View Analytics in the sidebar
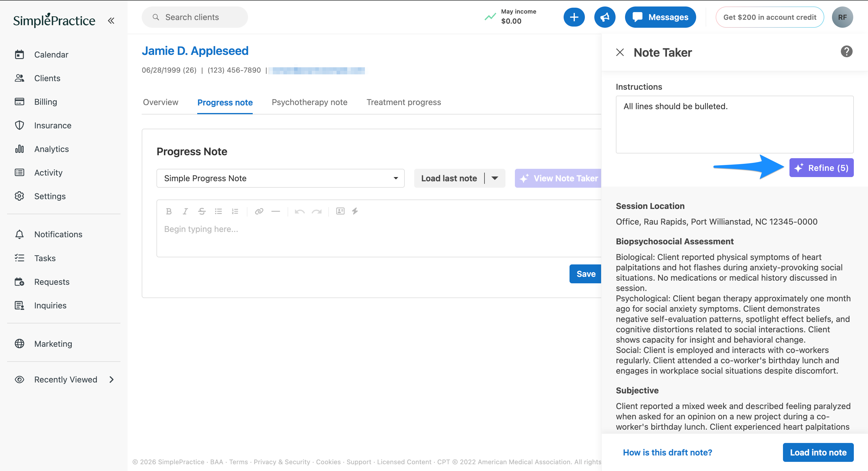The height and width of the screenshot is (471, 868). pos(51,149)
